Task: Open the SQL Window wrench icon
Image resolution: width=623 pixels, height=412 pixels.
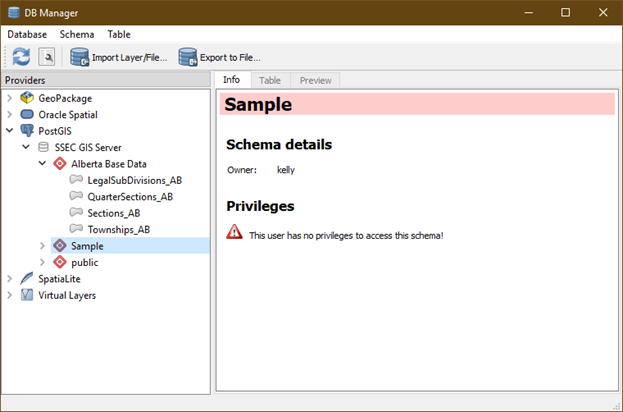Action: 47,57
